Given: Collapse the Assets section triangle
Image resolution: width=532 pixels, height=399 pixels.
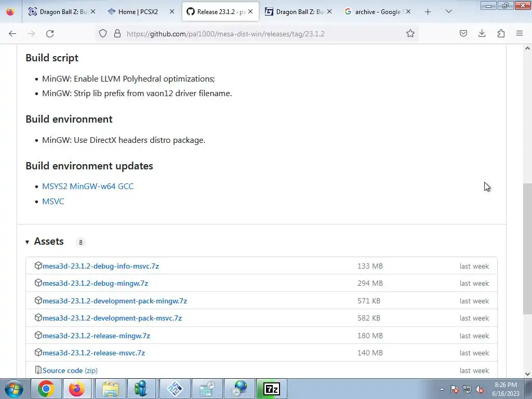Looking at the screenshot, I should click(x=27, y=242).
